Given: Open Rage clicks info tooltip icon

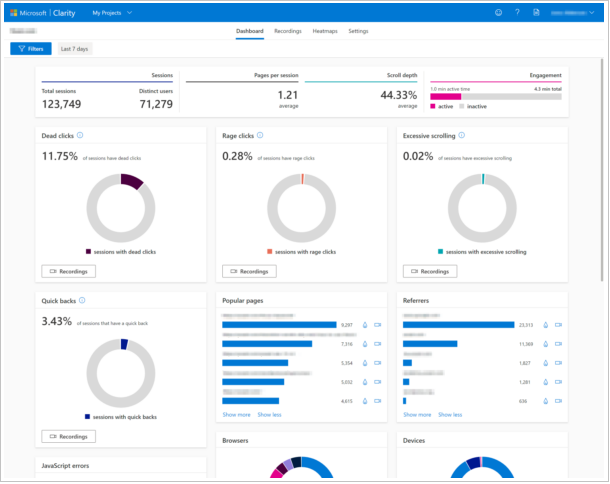Looking at the screenshot, I should coord(260,135).
